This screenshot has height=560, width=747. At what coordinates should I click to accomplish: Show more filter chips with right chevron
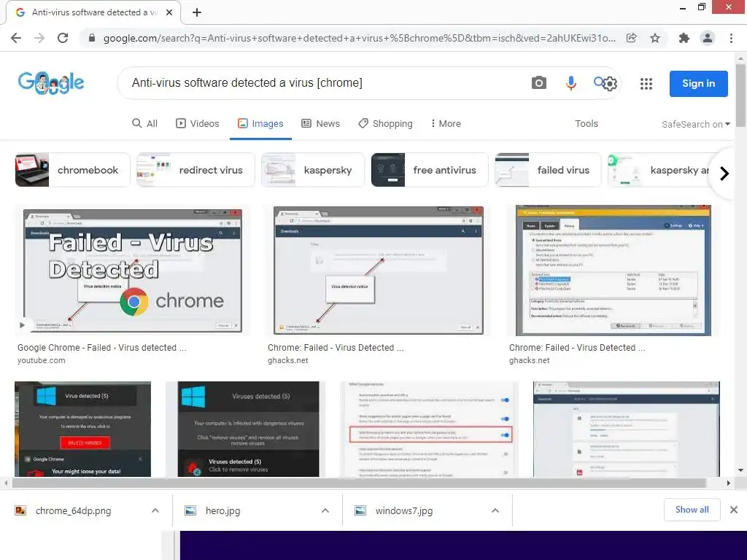tap(724, 174)
